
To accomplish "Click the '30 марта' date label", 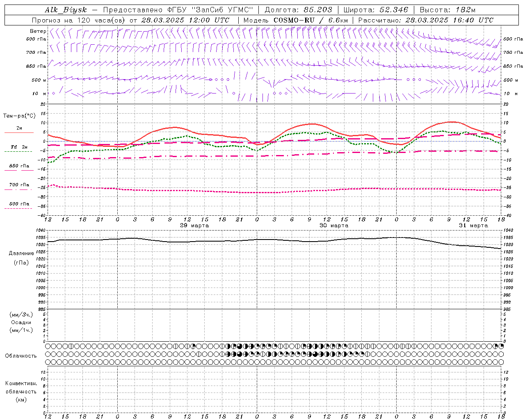I will point(334,225).
